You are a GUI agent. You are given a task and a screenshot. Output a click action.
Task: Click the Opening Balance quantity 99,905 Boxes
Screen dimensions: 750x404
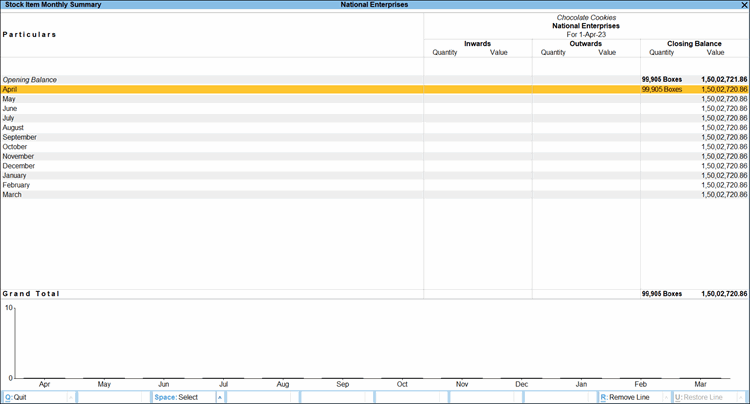pyautogui.click(x=662, y=79)
